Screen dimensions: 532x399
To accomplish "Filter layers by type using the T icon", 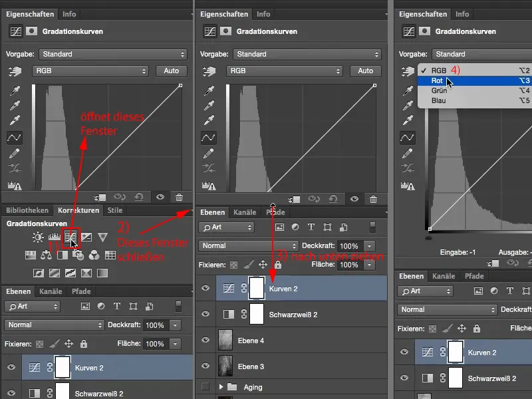I will tap(311, 227).
